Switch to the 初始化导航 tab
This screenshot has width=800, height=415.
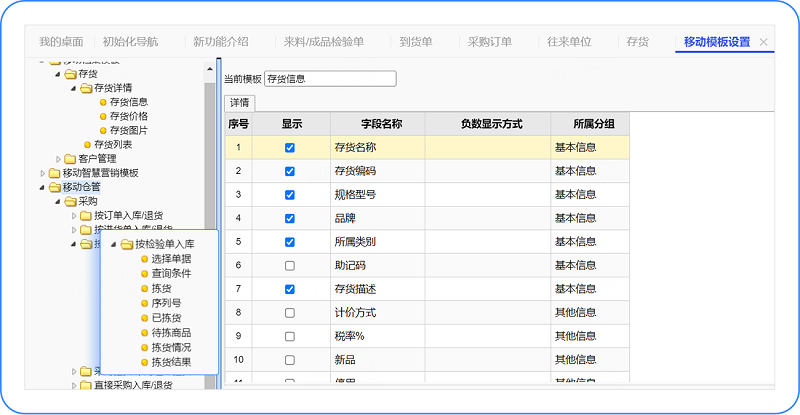tap(131, 42)
